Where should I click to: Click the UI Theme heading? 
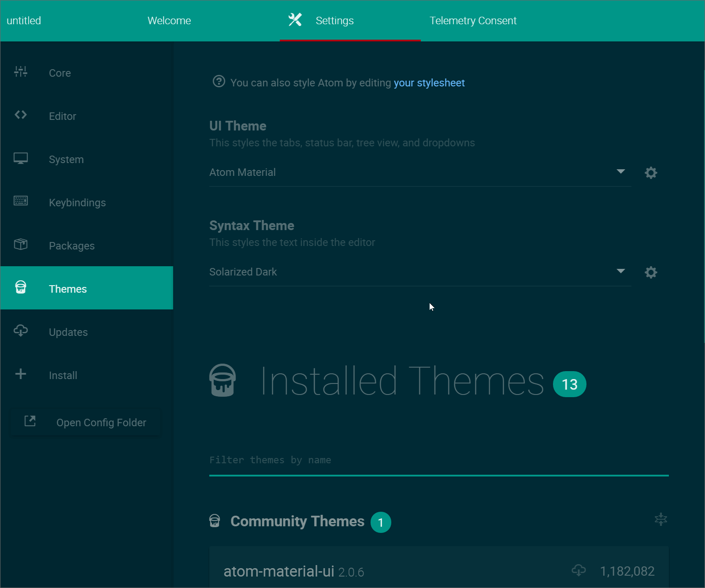[238, 126]
